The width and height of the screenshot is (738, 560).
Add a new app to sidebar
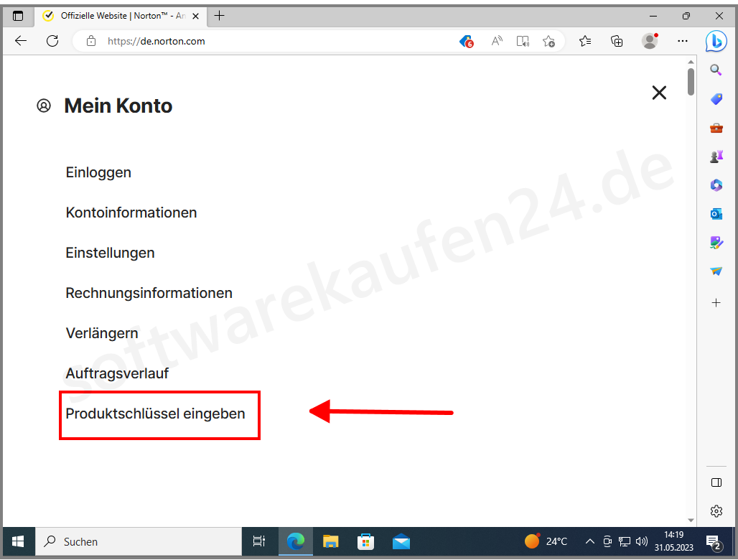(x=716, y=302)
